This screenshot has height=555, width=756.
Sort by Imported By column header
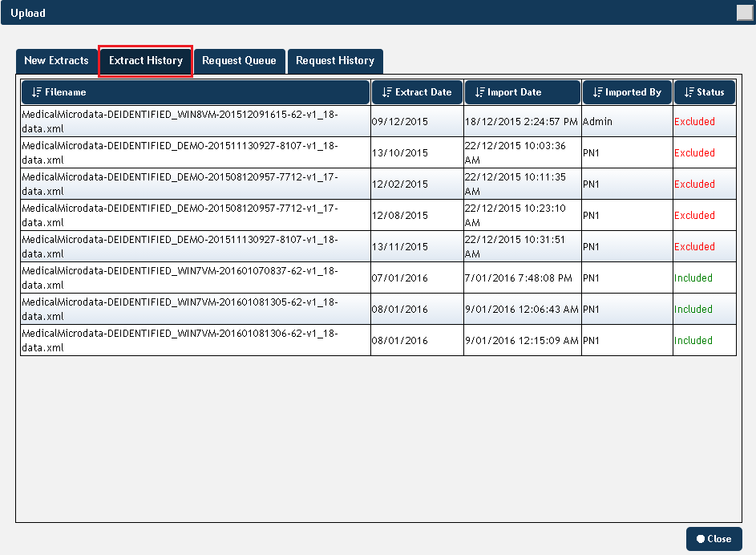coord(627,92)
